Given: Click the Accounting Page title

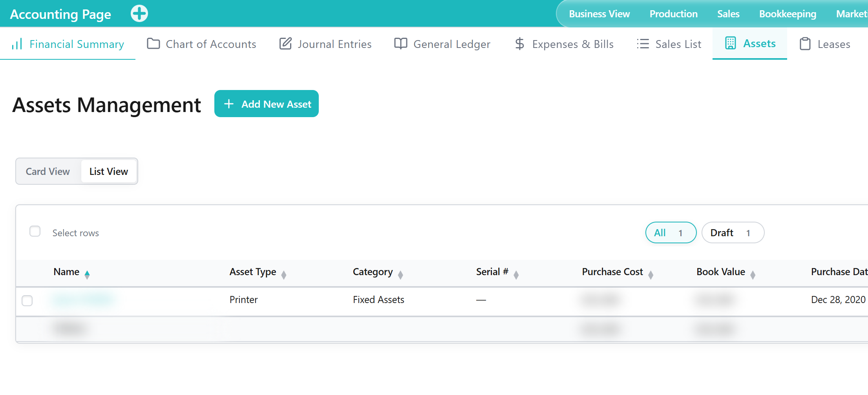Looking at the screenshot, I should (60, 14).
